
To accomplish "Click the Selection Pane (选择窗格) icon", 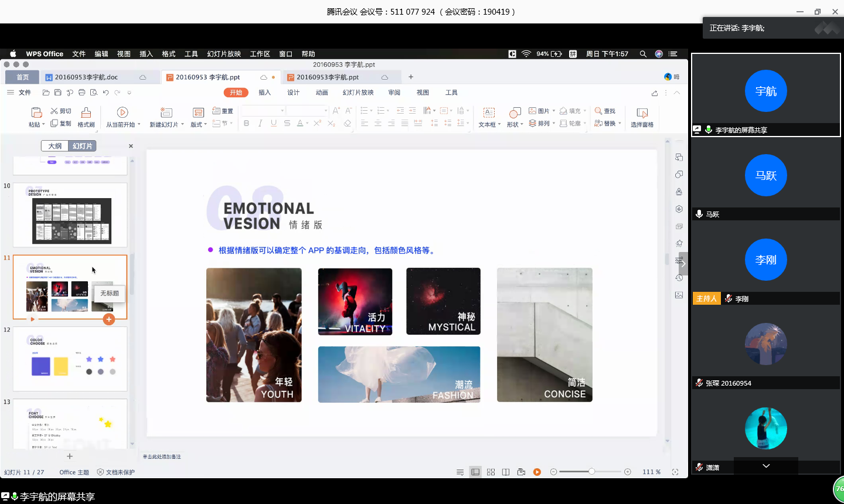I will [642, 113].
